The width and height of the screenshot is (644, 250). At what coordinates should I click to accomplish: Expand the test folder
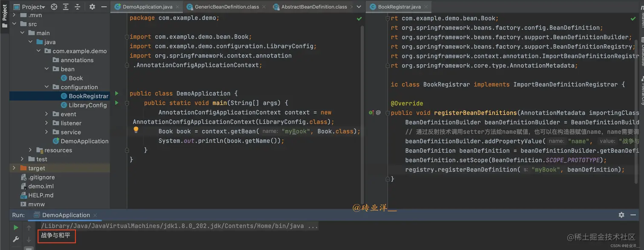point(22,159)
